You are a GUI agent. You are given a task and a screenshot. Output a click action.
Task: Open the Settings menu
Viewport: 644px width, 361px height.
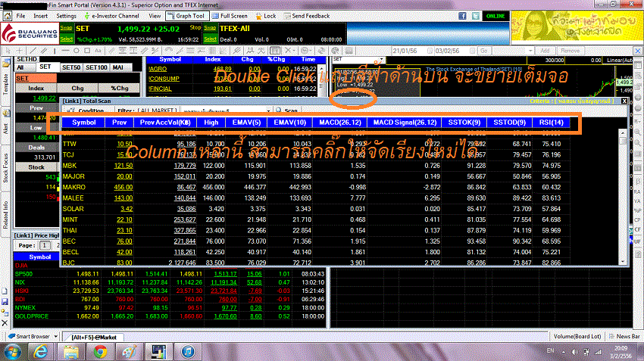pyautogui.click(x=66, y=16)
